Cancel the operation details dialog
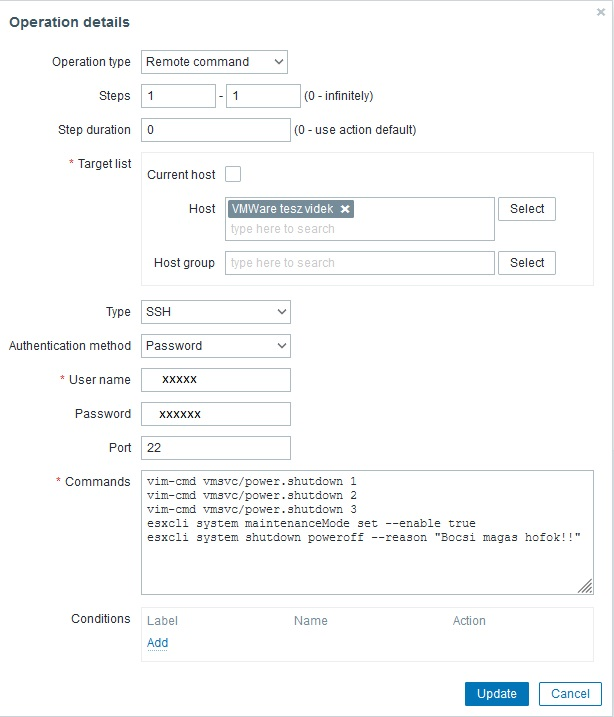Image resolution: width=614 pixels, height=717 pixels. [570, 694]
